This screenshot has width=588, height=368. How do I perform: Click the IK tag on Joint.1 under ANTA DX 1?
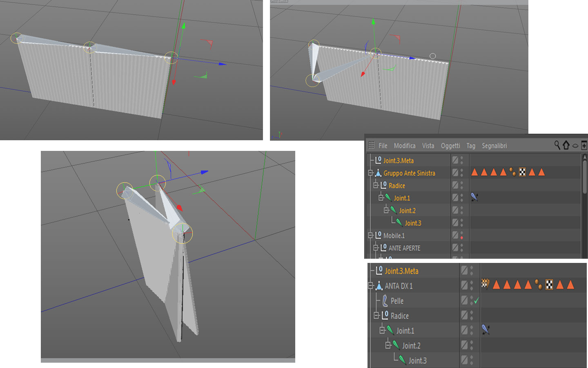(x=486, y=329)
